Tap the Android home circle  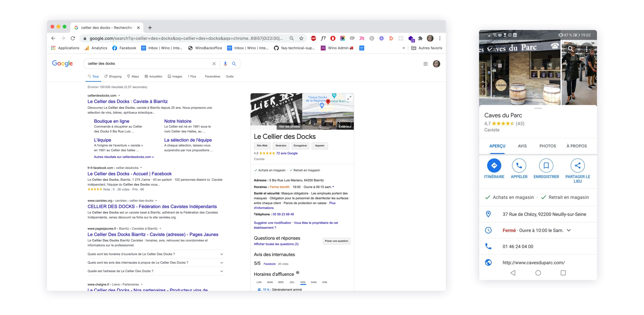[x=538, y=273]
